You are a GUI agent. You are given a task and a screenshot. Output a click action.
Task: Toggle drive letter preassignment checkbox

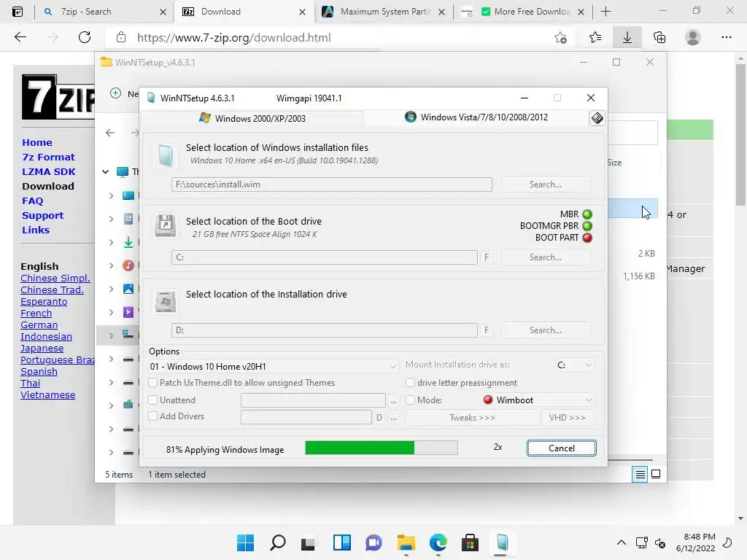410,382
